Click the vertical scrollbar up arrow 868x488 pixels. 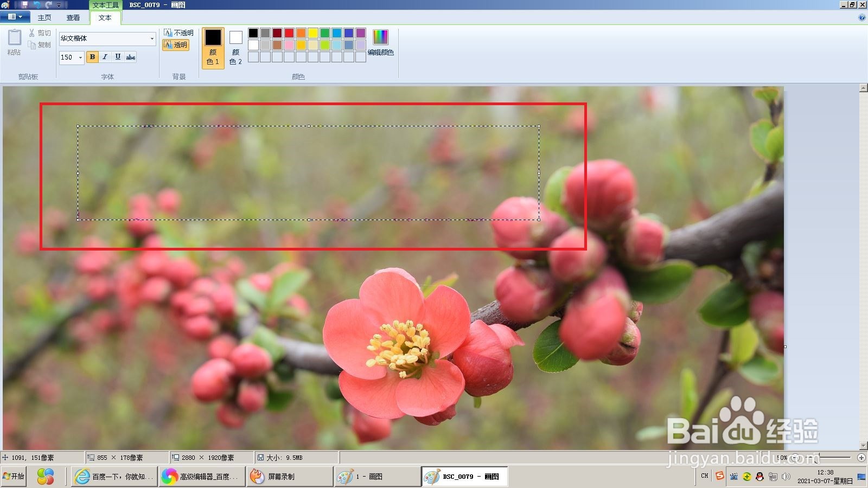[863, 88]
